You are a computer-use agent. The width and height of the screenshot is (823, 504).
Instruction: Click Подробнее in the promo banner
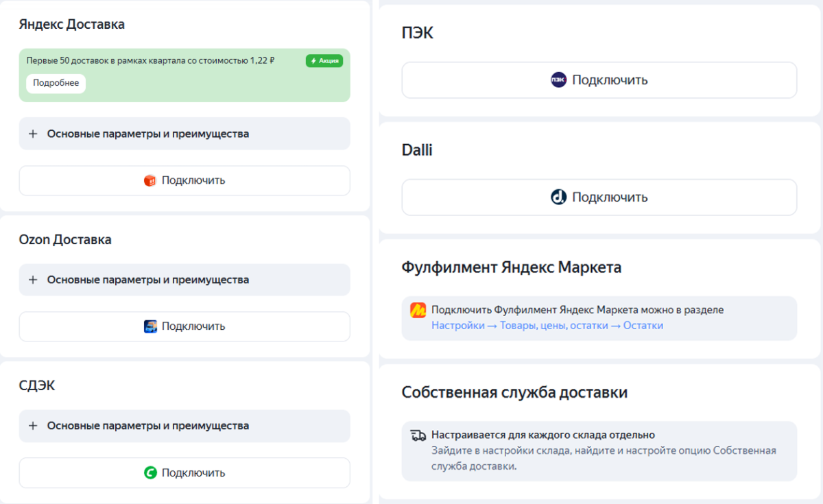pos(56,83)
